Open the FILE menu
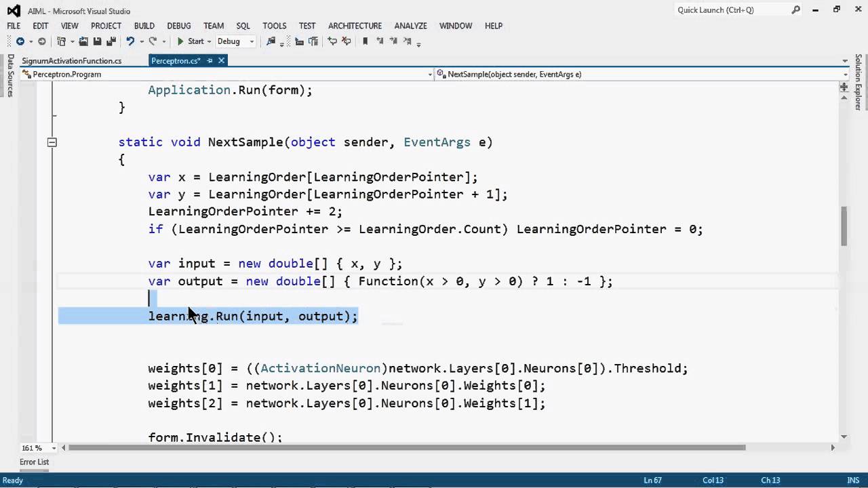868x488 pixels. pos(14,26)
